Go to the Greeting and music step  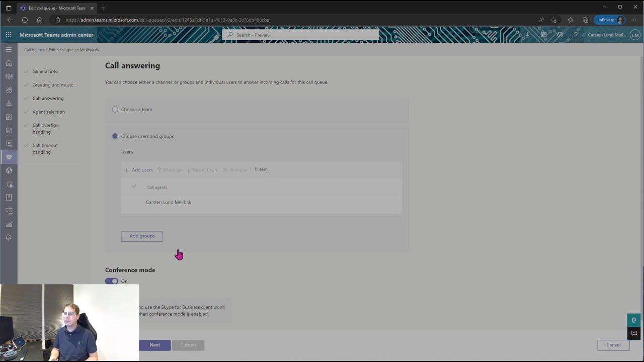click(x=53, y=85)
